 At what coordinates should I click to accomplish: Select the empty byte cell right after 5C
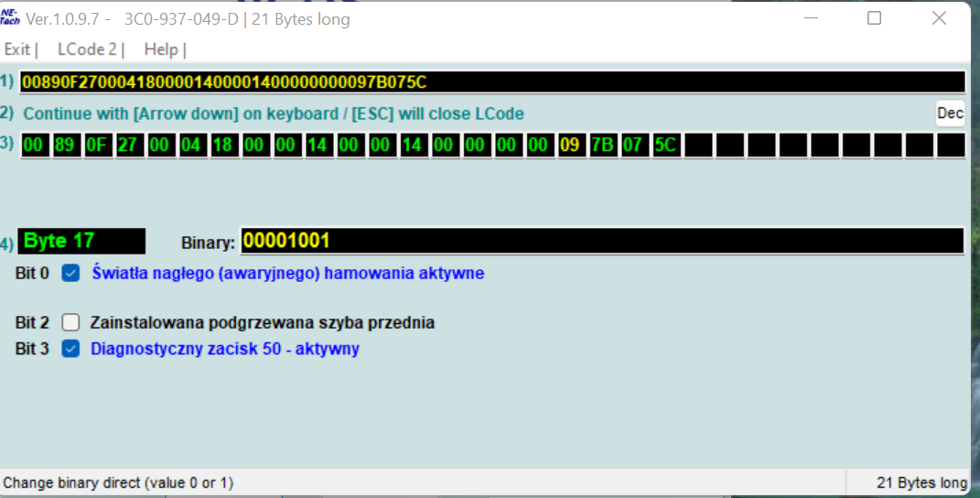(x=699, y=146)
